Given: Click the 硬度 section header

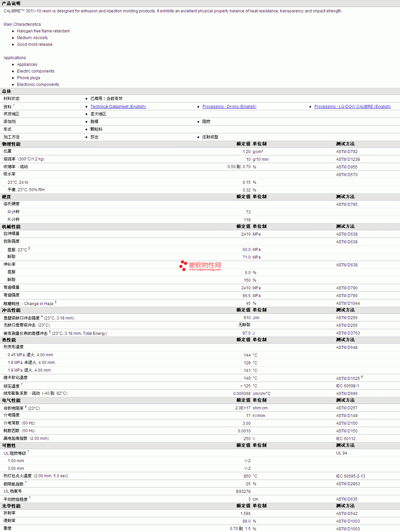Looking at the screenshot, I should click(x=7, y=197).
